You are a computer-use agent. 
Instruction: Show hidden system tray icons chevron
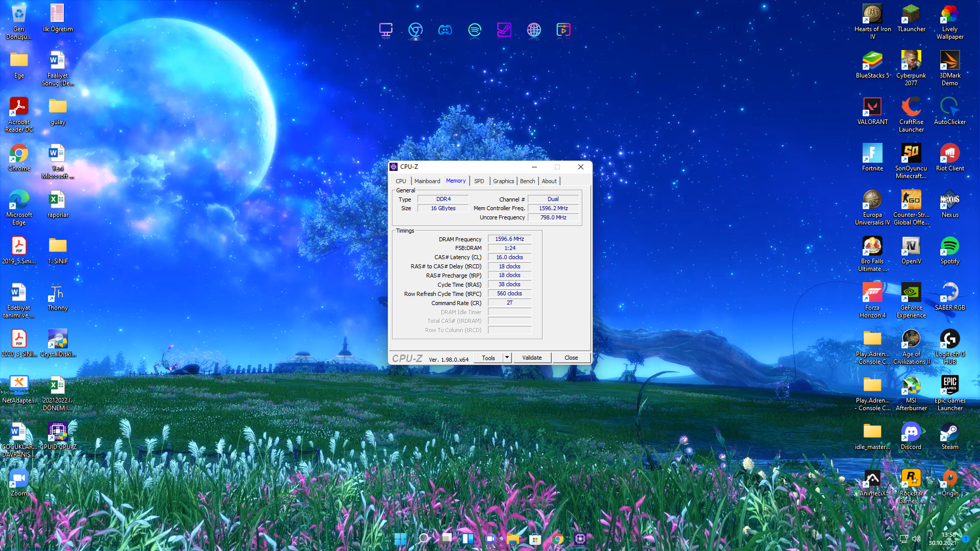[x=890, y=539]
